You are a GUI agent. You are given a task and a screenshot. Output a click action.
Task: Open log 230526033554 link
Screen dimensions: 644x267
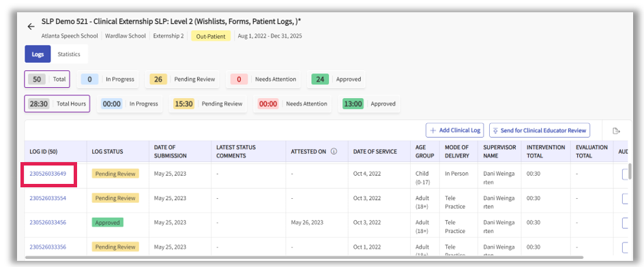(48, 198)
